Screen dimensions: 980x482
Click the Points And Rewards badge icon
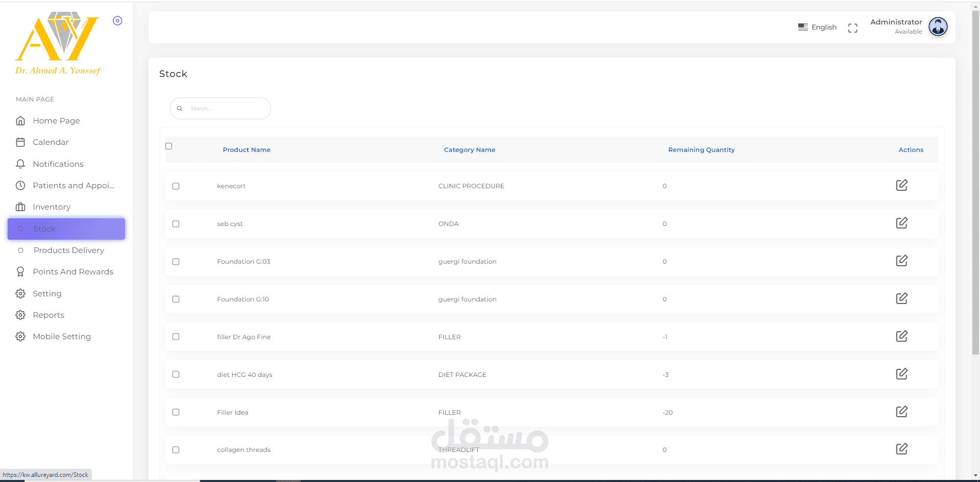[x=20, y=272]
